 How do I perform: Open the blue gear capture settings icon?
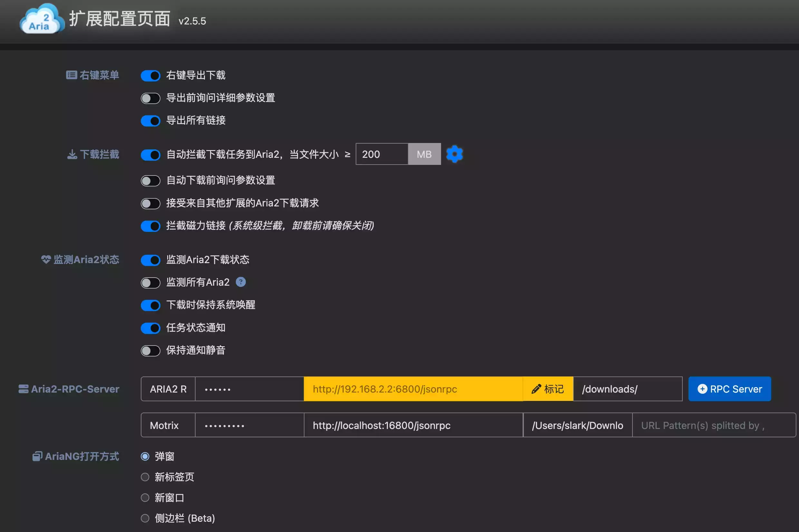[x=455, y=154]
